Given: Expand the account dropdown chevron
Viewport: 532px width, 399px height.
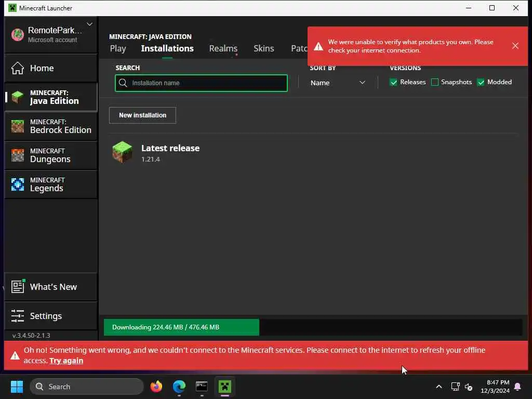Looking at the screenshot, I should [89, 24].
